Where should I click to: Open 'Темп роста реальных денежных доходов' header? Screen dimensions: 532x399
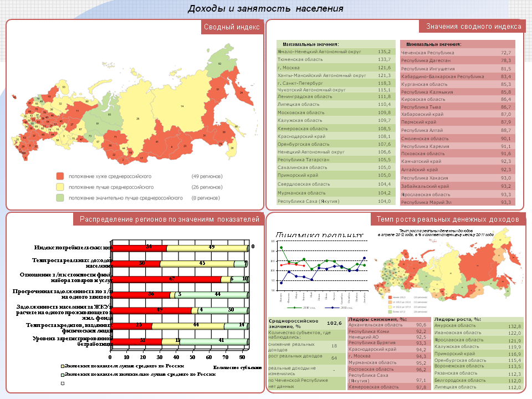click(448, 219)
